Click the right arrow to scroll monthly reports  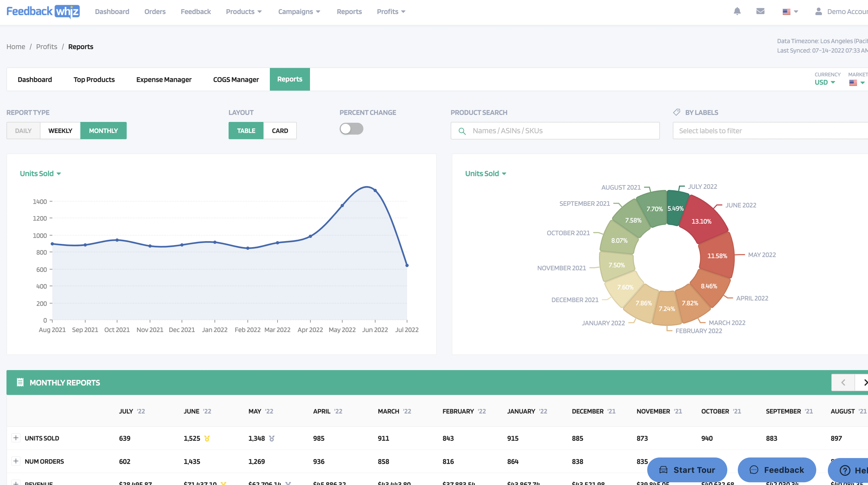point(864,382)
